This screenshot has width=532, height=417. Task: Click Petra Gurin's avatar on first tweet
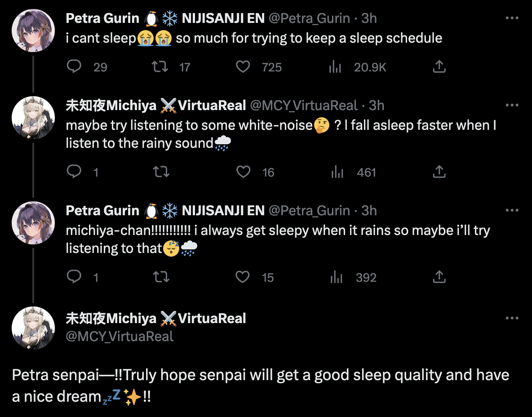tap(33, 31)
